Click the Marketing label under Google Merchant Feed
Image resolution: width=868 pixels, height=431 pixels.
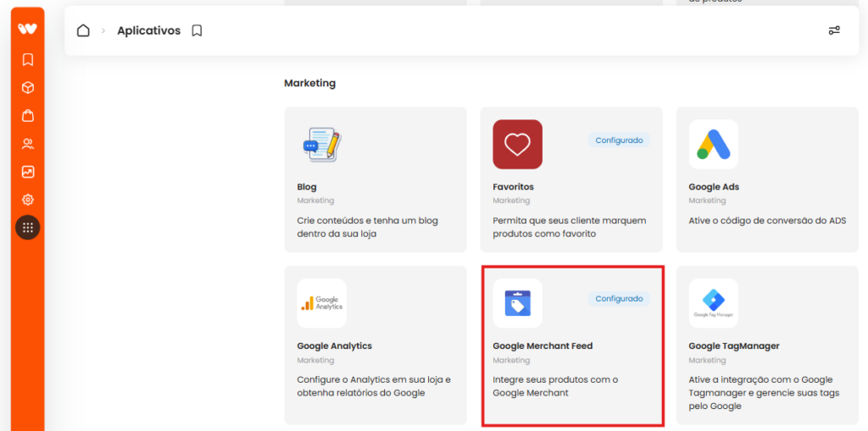point(511,360)
